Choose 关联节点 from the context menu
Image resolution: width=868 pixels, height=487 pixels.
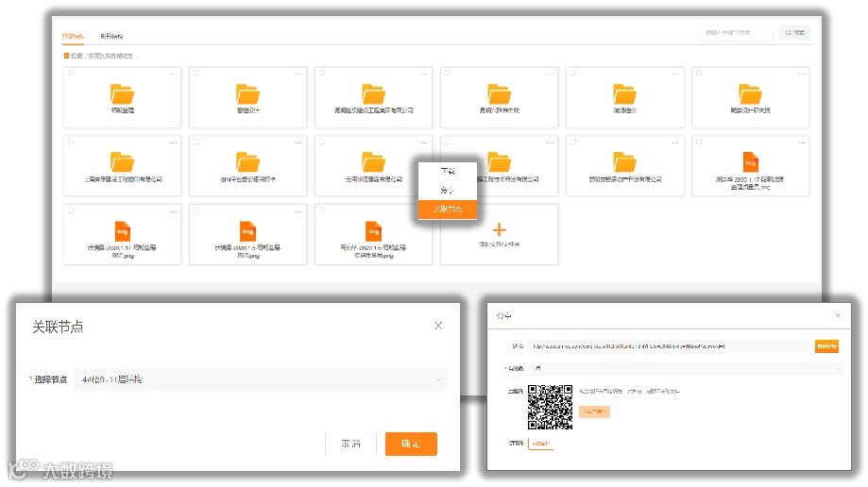(448, 210)
